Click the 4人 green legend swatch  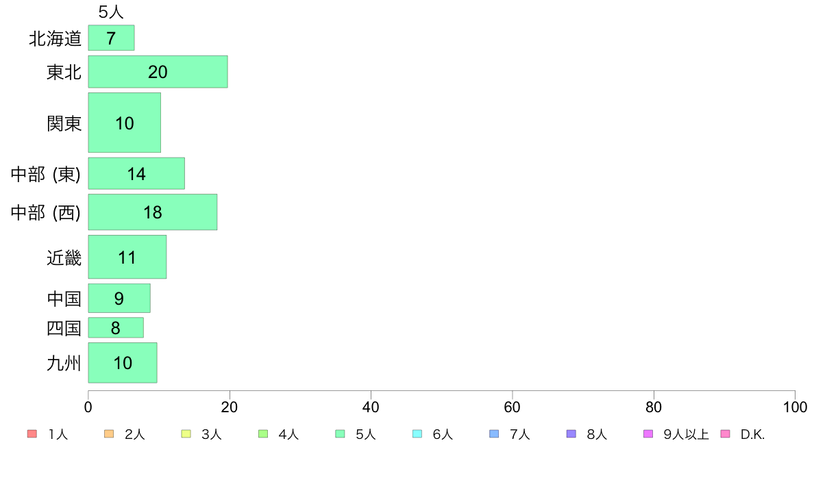point(263,434)
